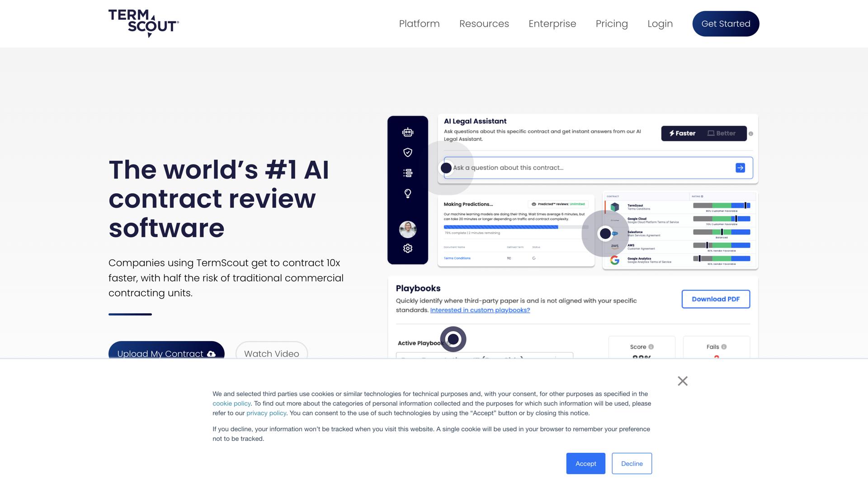Viewport: 868px width, 488px height.
Task: Close the cookie notice with X
Action: click(683, 381)
